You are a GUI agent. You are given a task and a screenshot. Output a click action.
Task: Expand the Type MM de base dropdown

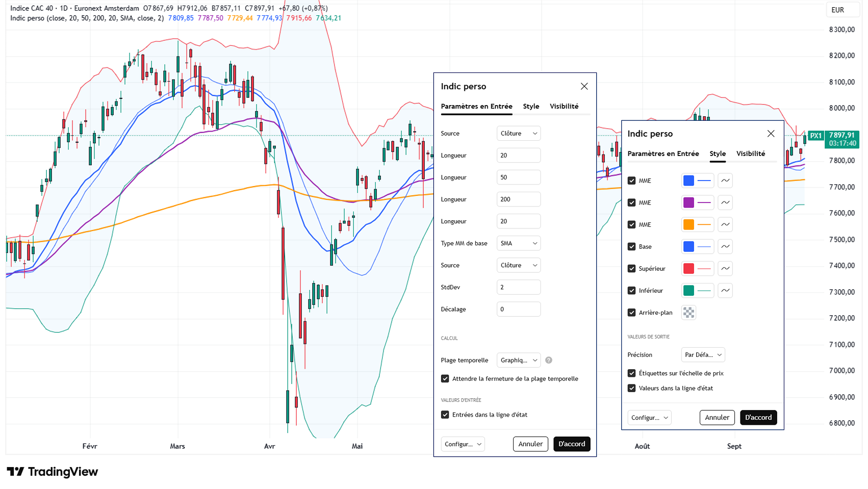click(x=518, y=243)
